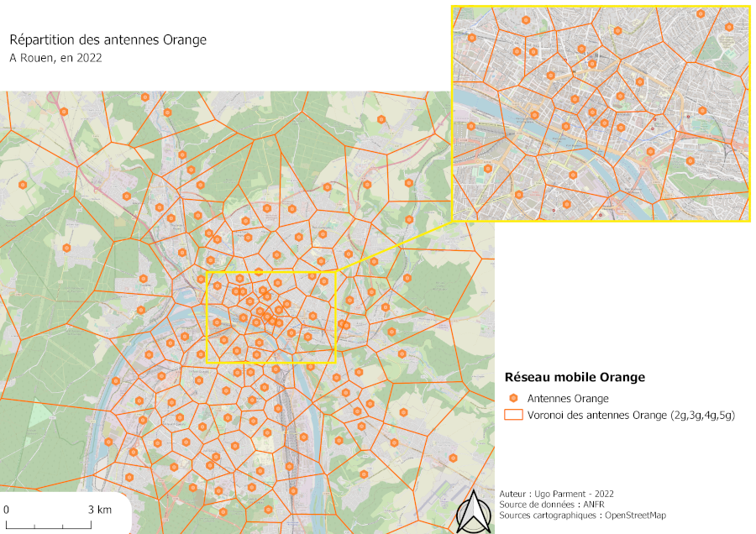Viewport: 756px width, 534px height.
Task: Click the 'Antennes Orange' legend label
Action: [568, 398]
